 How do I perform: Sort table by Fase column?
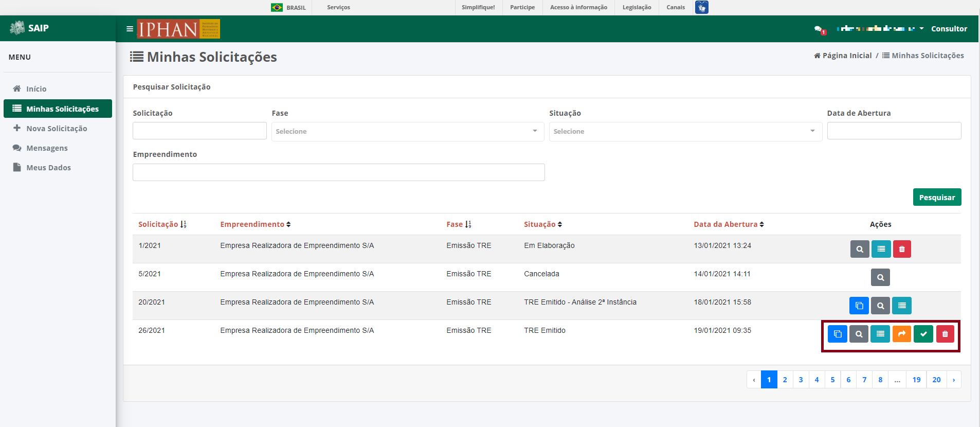[x=459, y=224]
